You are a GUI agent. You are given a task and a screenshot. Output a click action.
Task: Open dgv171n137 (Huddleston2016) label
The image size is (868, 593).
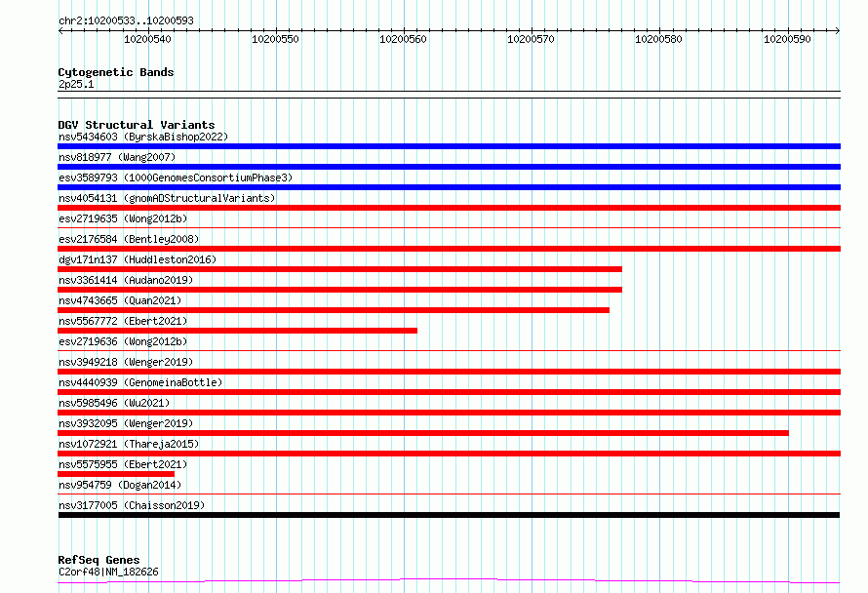(138, 259)
